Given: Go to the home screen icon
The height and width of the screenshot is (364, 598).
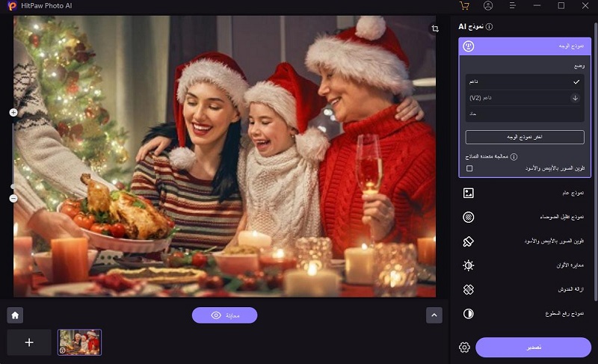Looking at the screenshot, I should 14,315.
